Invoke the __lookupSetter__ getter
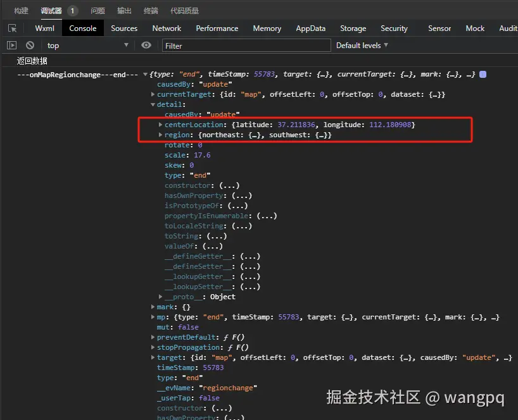 250,287
